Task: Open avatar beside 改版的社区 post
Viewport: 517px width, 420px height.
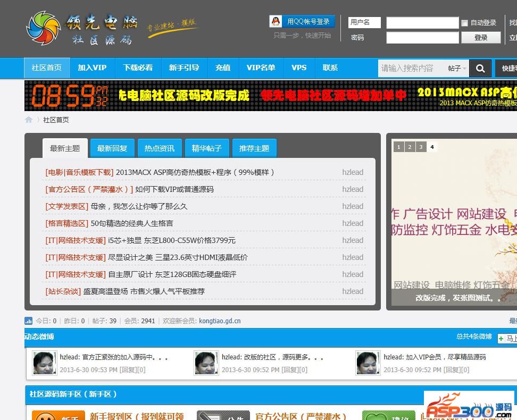Action: (x=206, y=363)
